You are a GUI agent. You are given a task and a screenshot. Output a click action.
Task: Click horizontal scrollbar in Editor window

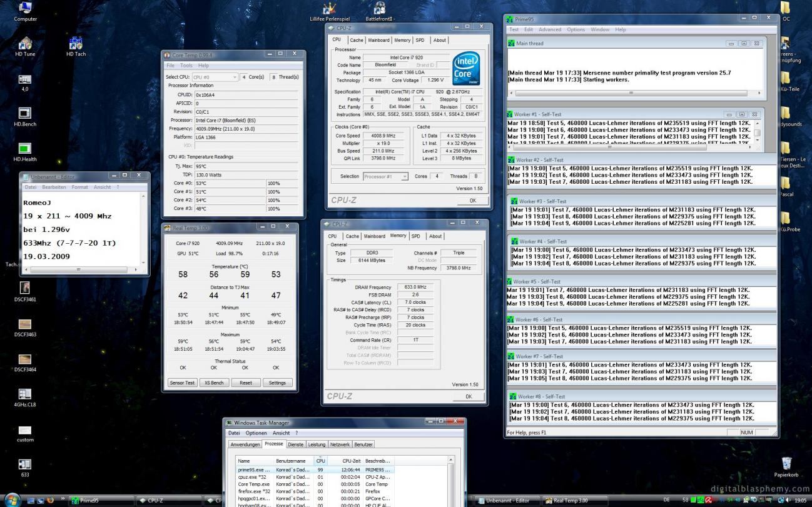pyautogui.click(x=79, y=269)
